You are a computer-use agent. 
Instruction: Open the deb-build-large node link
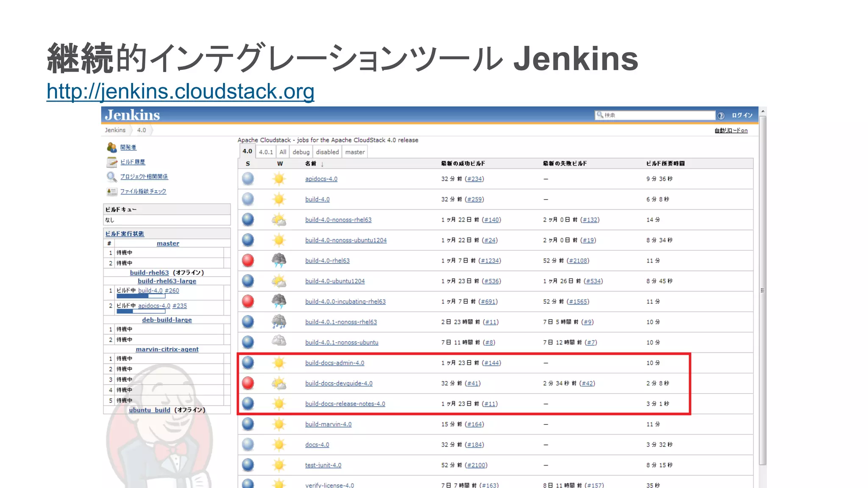pyautogui.click(x=167, y=320)
